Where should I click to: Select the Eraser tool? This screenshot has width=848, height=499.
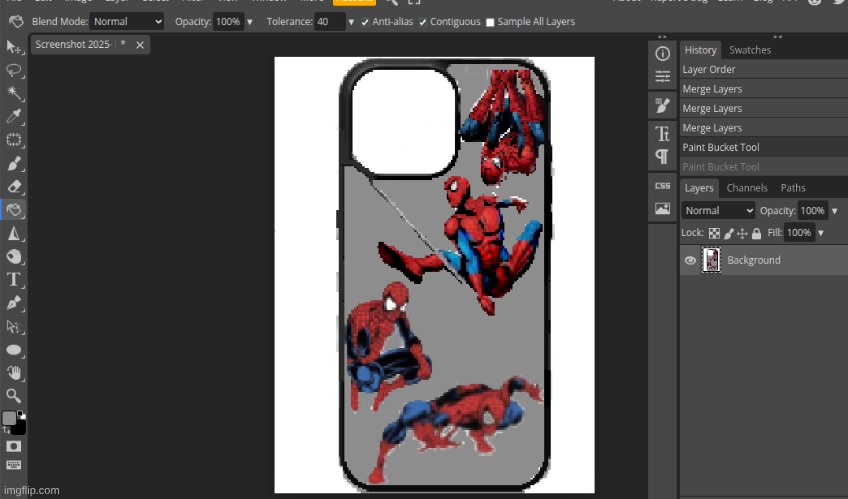pos(14,187)
